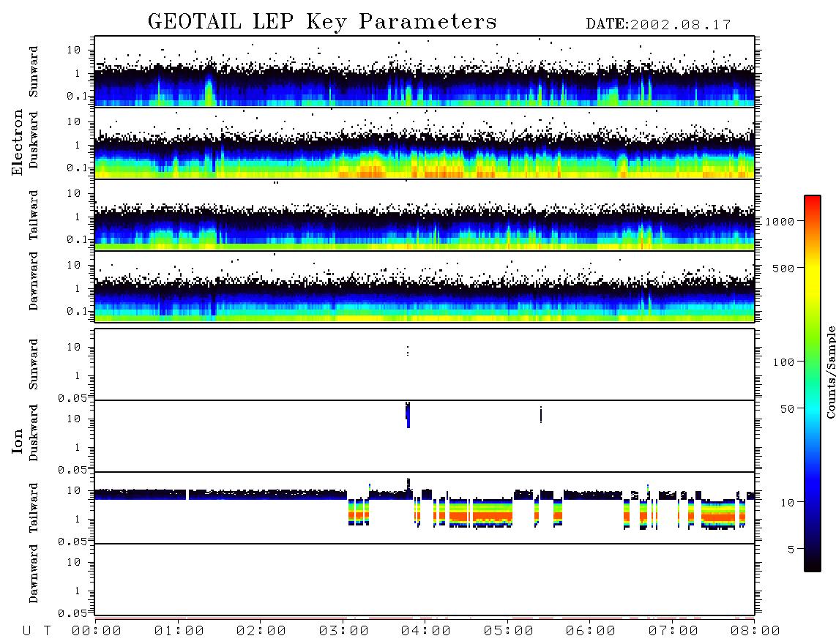Click the '01:00' time tick label
The height and width of the screenshot is (644, 836).
(179, 632)
